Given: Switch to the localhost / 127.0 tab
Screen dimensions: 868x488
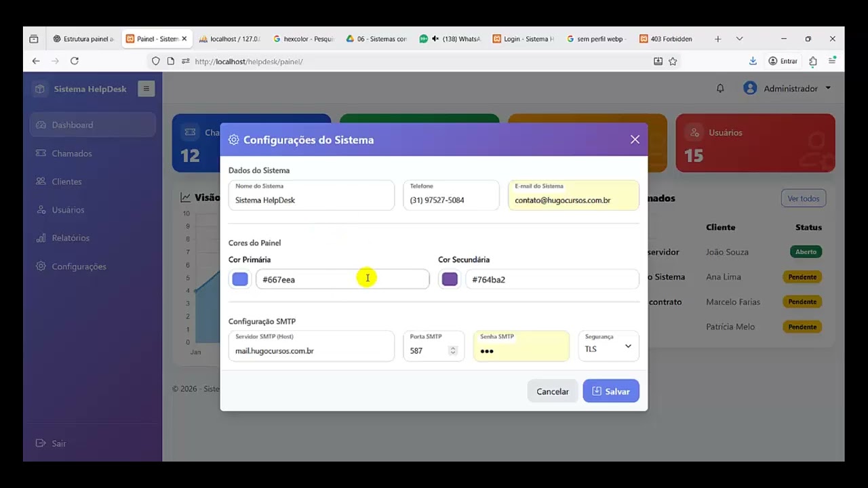Looking at the screenshot, I should [230, 39].
